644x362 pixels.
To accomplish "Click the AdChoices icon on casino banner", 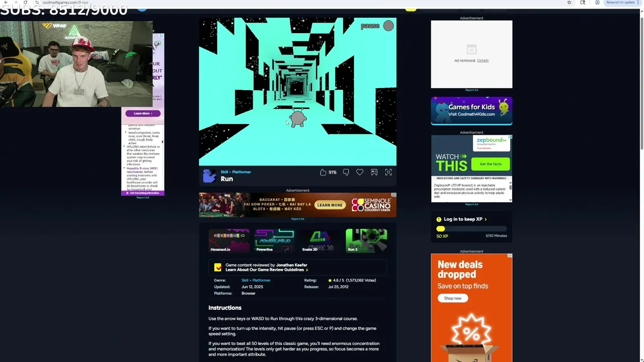I will coord(394,195).
